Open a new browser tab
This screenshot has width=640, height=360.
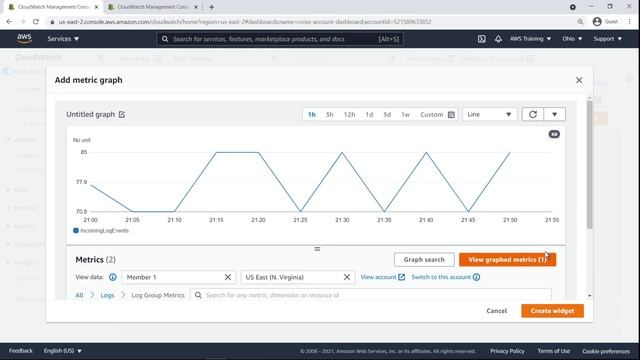point(211,7)
